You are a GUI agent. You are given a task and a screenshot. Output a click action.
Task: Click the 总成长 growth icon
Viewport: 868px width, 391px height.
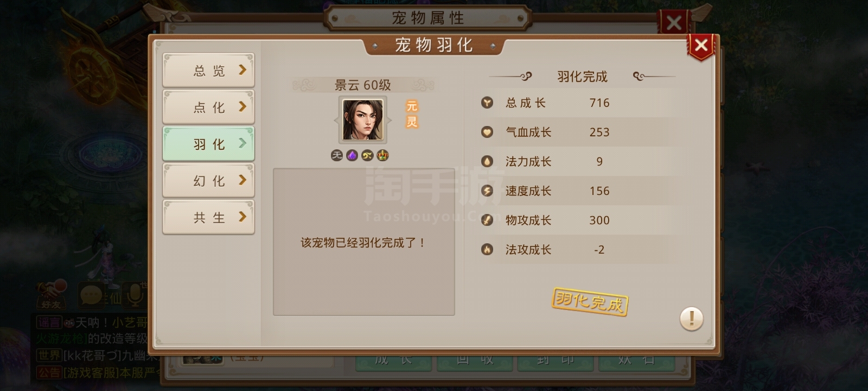coord(487,103)
